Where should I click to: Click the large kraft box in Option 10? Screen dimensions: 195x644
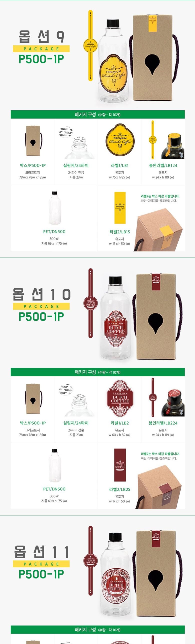[157, 317]
